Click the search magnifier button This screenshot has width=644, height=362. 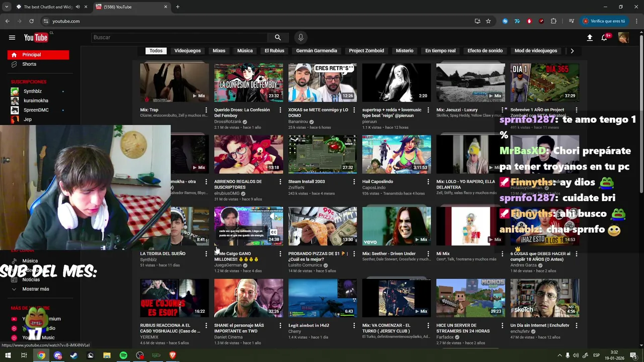pos(278,37)
